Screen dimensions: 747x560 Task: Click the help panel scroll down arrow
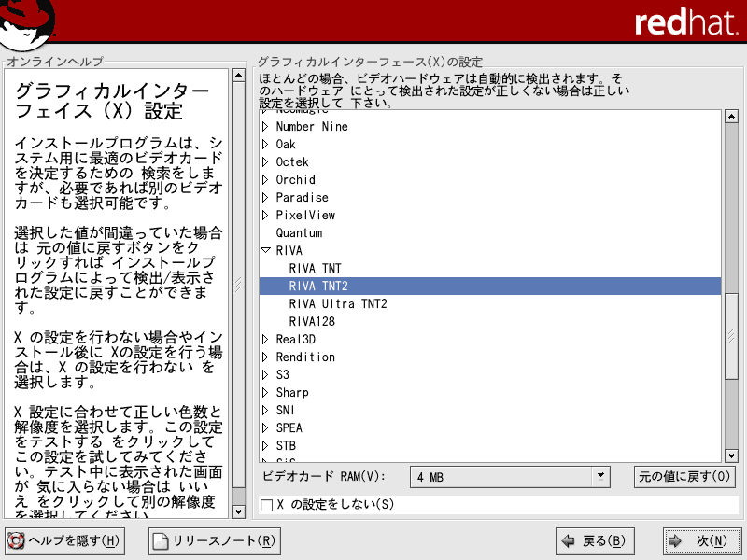[238, 511]
